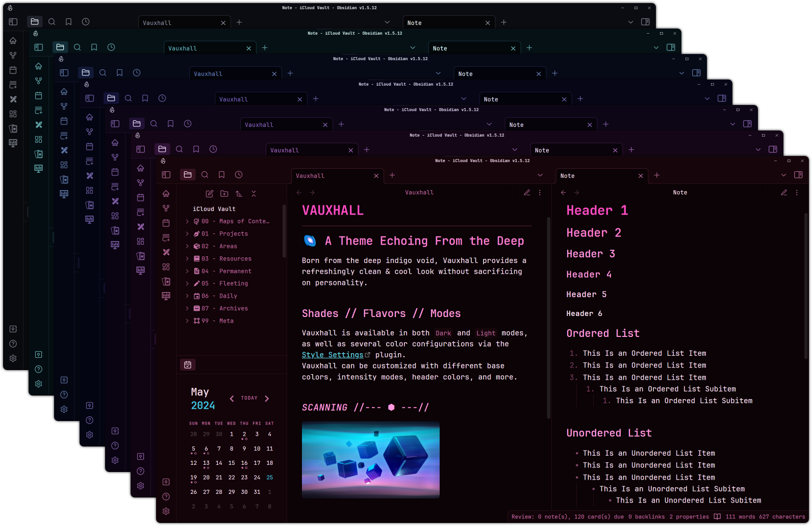Image resolution: width=812 pixels, height=526 pixels.
Task: Open the home icon in the front window ribbon
Action: coord(166,194)
